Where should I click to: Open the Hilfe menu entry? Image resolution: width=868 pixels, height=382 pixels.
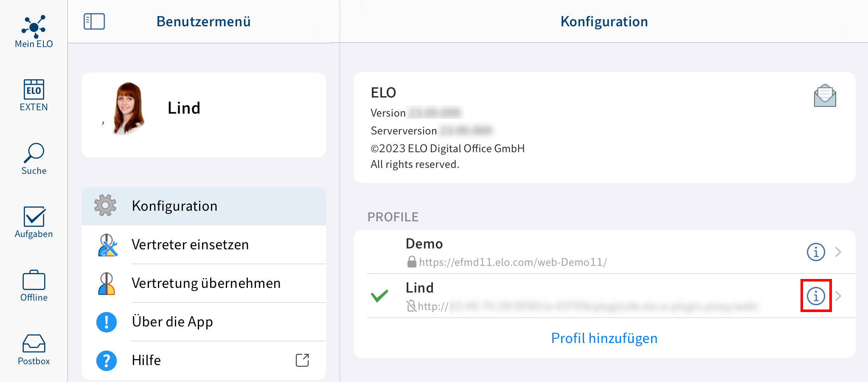[204, 360]
